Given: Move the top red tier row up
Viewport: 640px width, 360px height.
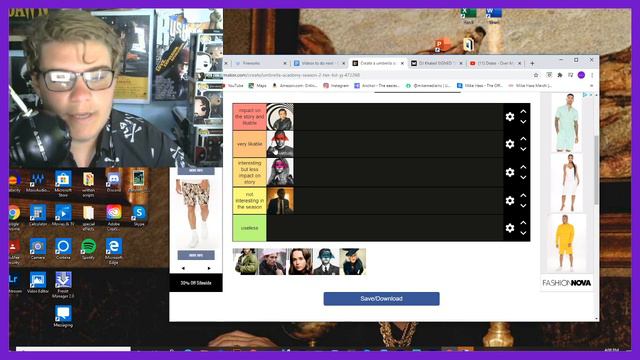Looking at the screenshot, I should [523, 111].
